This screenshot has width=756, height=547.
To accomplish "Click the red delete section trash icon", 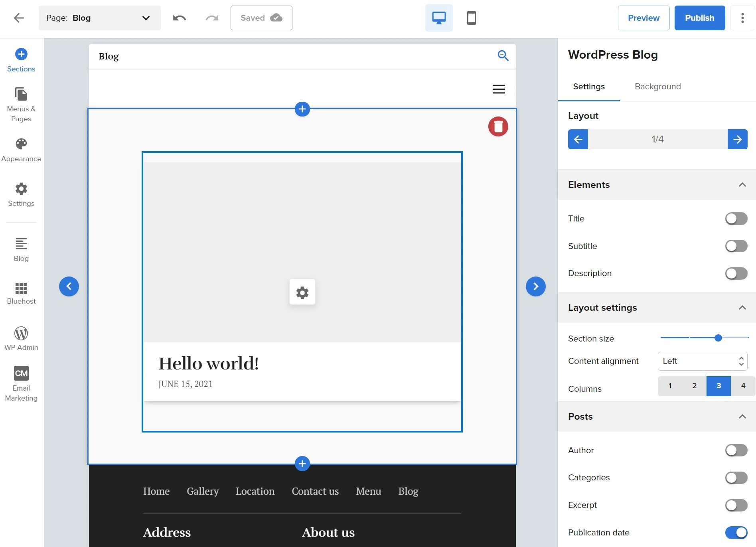I will click(x=498, y=126).
